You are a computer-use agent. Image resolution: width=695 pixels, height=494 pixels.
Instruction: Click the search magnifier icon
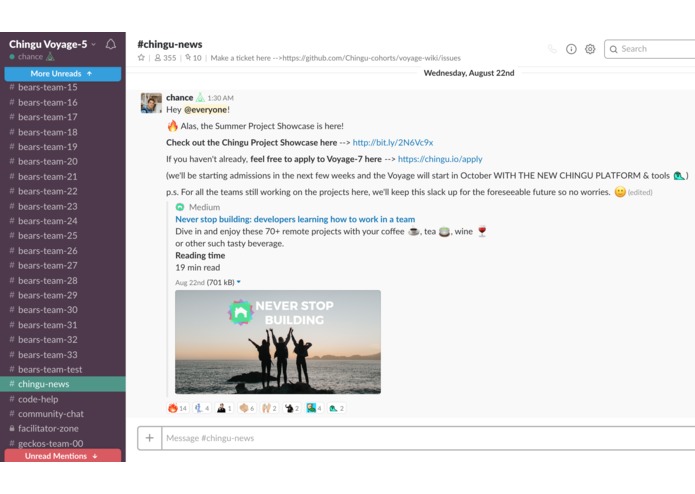pyautogui.click(x=613, y=49)
